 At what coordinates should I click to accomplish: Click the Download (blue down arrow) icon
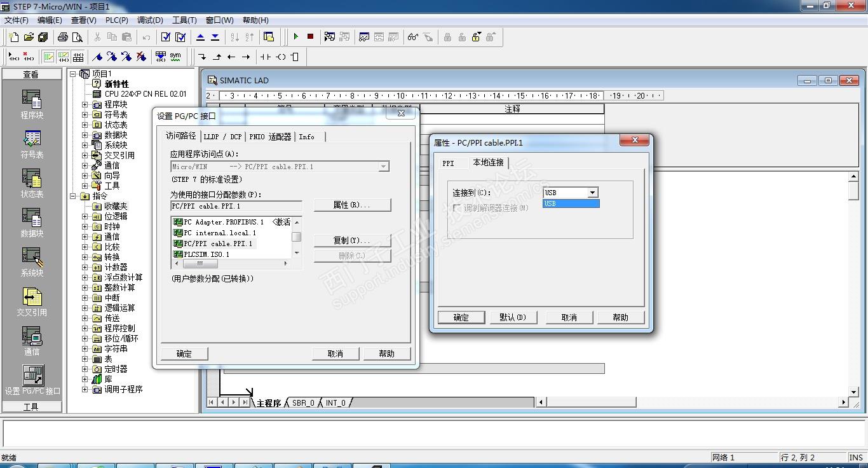coord(215,37)
